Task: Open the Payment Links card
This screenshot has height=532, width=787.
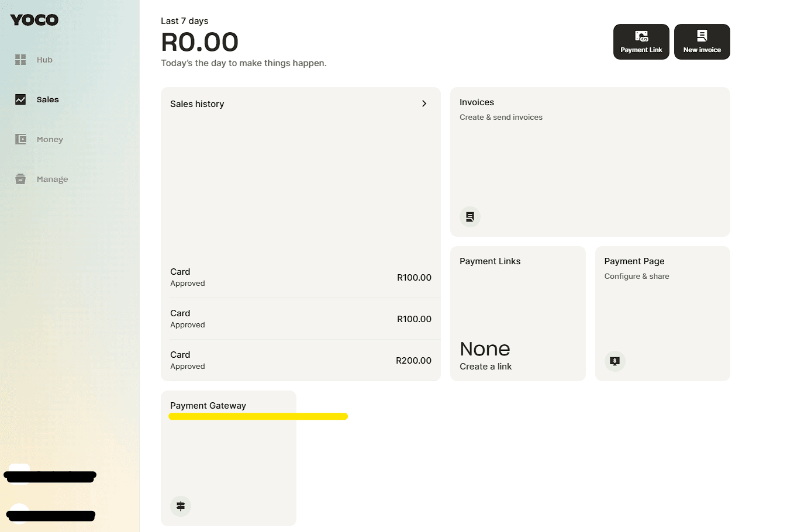Action: click(517, 313)
